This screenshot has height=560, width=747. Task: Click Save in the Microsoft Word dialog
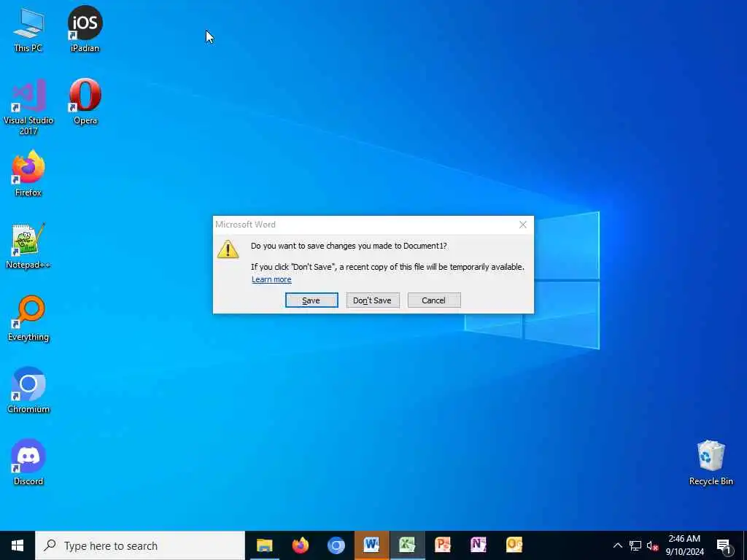[x=311, y=300]
